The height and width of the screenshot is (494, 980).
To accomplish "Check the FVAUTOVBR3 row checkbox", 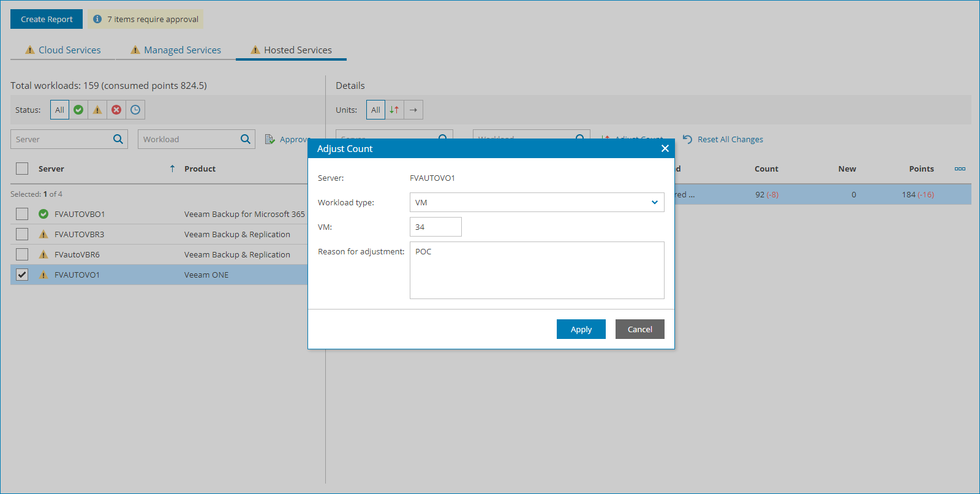I will coord(22,234).
